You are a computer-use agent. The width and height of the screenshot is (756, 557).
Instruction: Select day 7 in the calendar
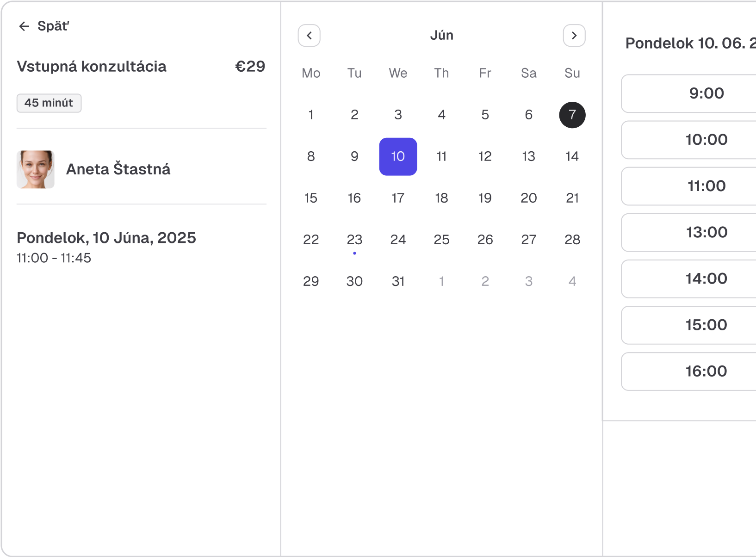pyautogui.click(x=572, y=115)
